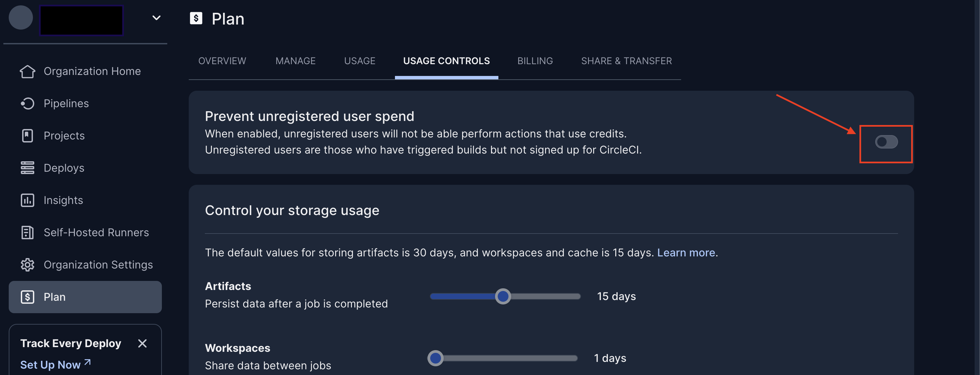Click the Organization Home house icon
Image resolution: width=980 pixels, height=375 pixels.
click(28, 72)
